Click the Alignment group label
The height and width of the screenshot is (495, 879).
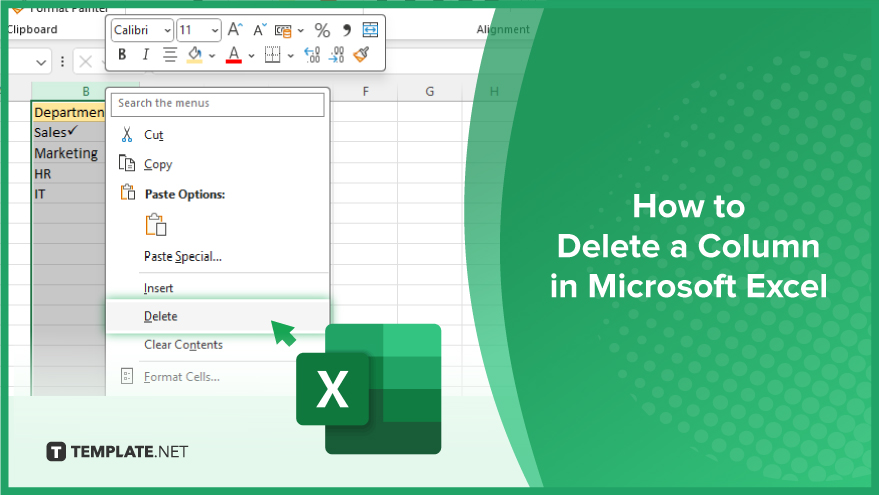coord(503,29)
